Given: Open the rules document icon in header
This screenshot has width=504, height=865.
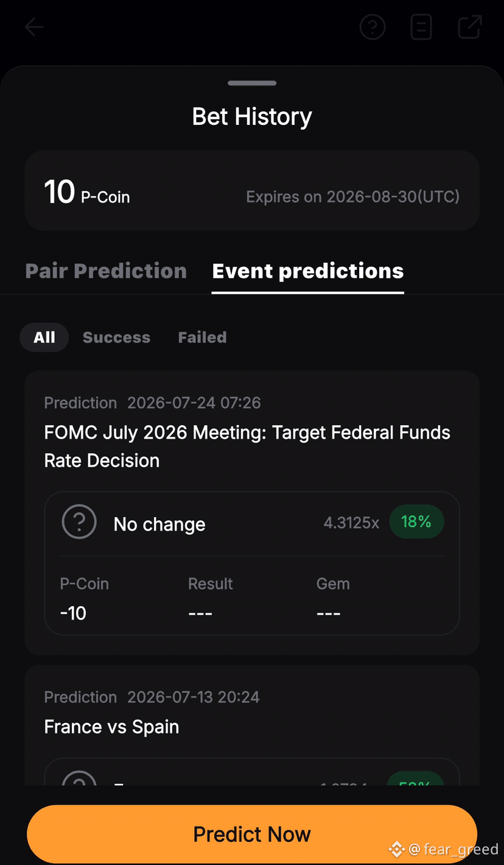Looking at the screenshot, I should click(421, 27).
